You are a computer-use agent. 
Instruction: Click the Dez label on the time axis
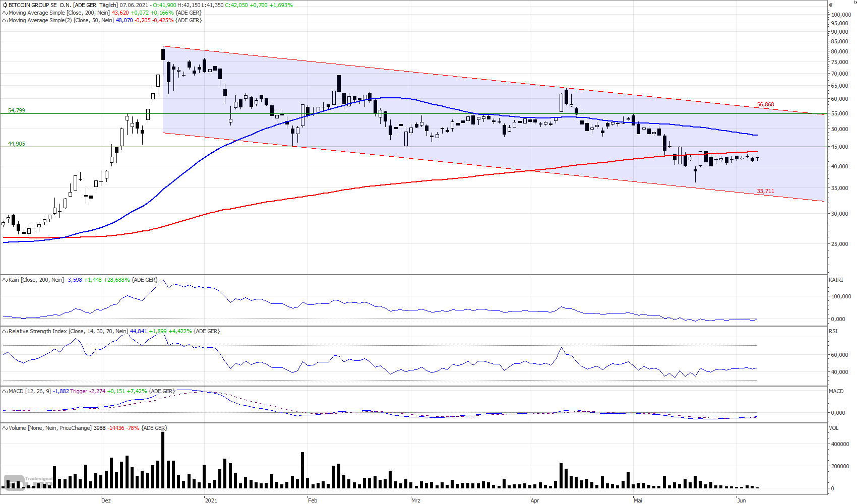pos(106,500)
